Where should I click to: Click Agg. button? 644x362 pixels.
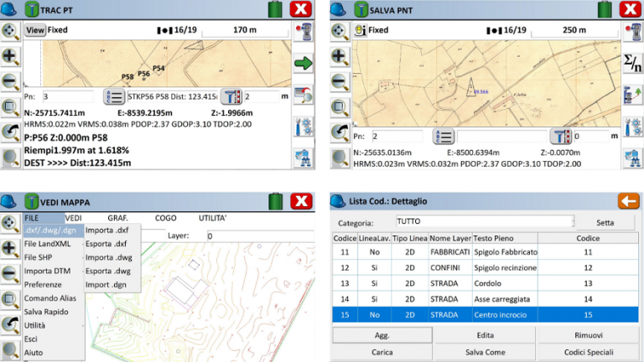coord(382,335)
